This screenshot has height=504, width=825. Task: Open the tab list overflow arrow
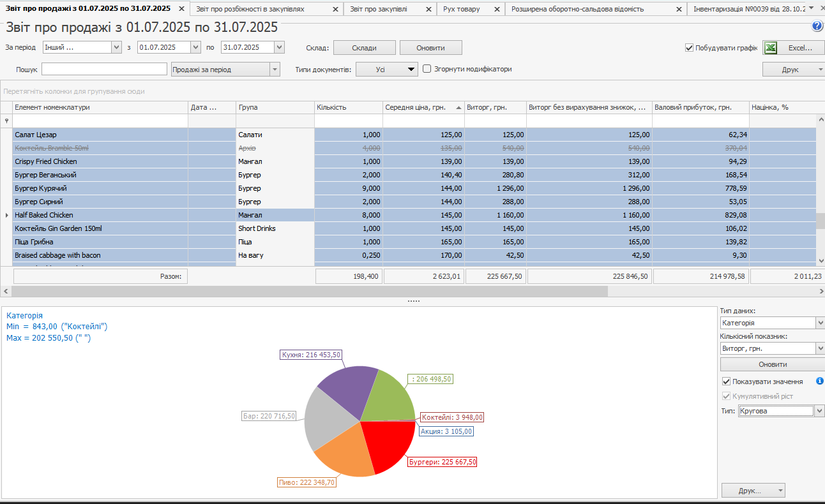811,8
